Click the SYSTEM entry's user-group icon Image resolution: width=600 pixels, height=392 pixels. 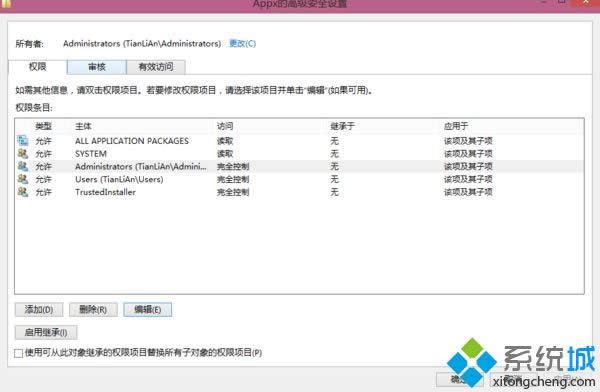point(23,154)
